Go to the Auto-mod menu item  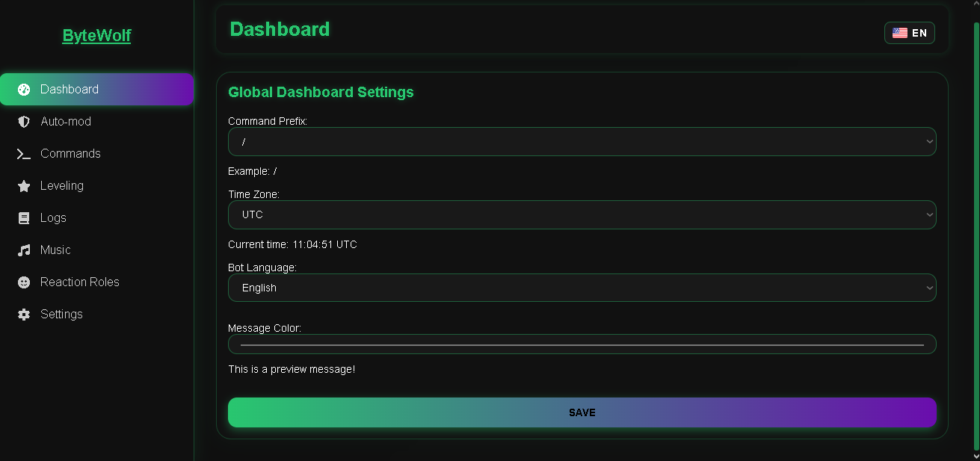[66, 122]
